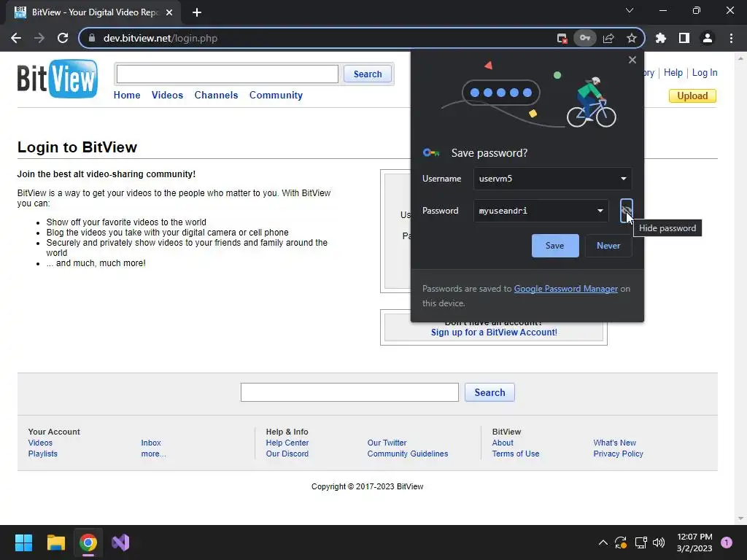Open footer Help Center link

(x=287, y=443)
